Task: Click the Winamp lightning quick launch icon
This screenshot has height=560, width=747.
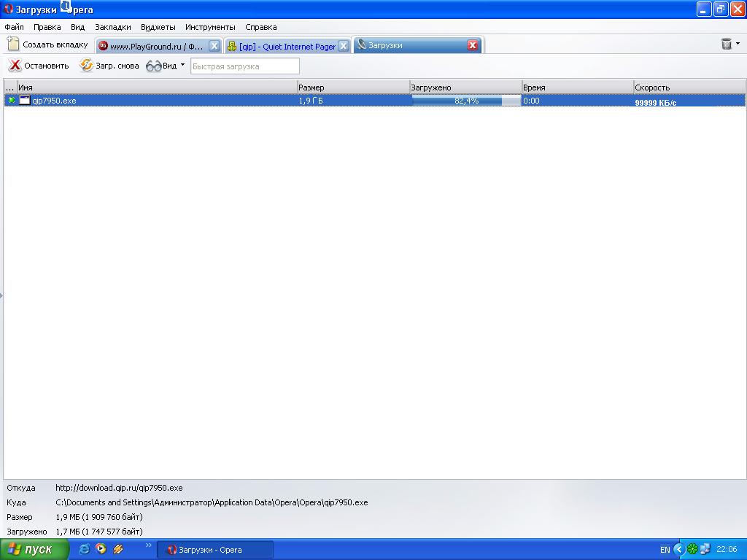Action: (118, 549)
